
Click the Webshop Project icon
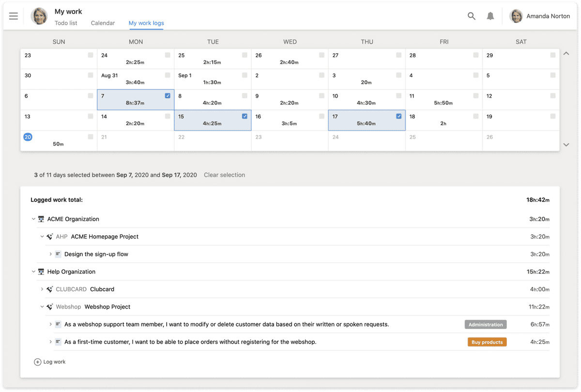pos(49,307)
